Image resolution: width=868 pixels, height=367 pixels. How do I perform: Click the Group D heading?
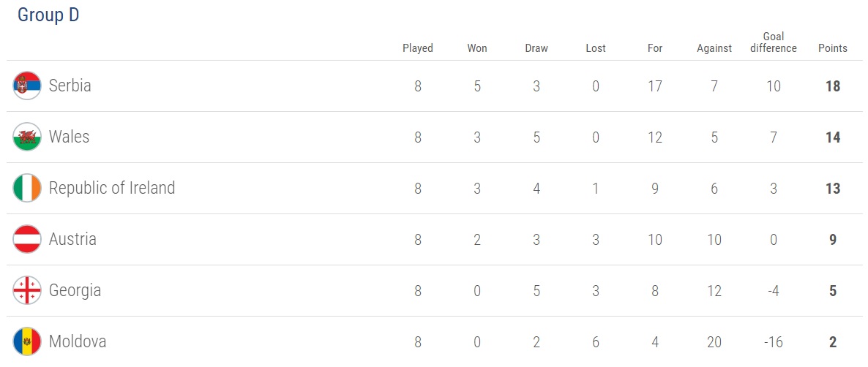[x=48, y=15]
